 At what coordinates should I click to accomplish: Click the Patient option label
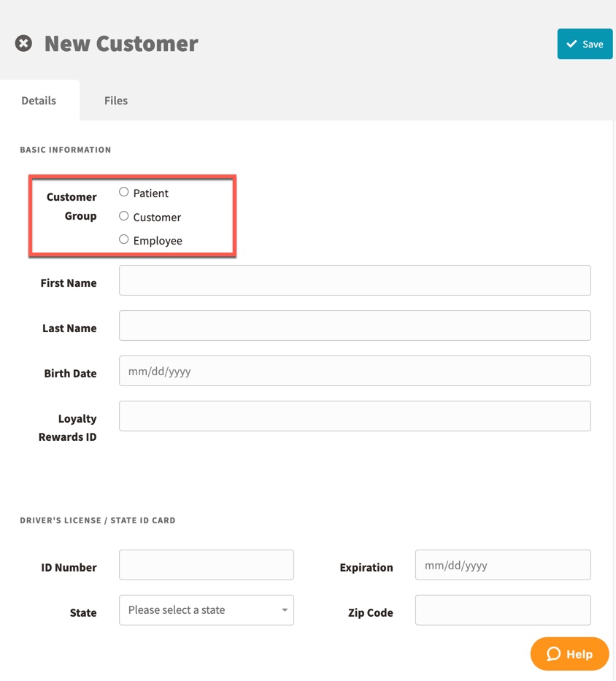[x=151, y=193]
